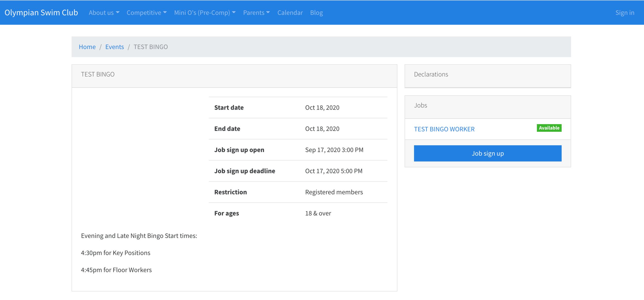Click the Sign in link
This screenshot has width=644, height=300.
pos(625,13)
